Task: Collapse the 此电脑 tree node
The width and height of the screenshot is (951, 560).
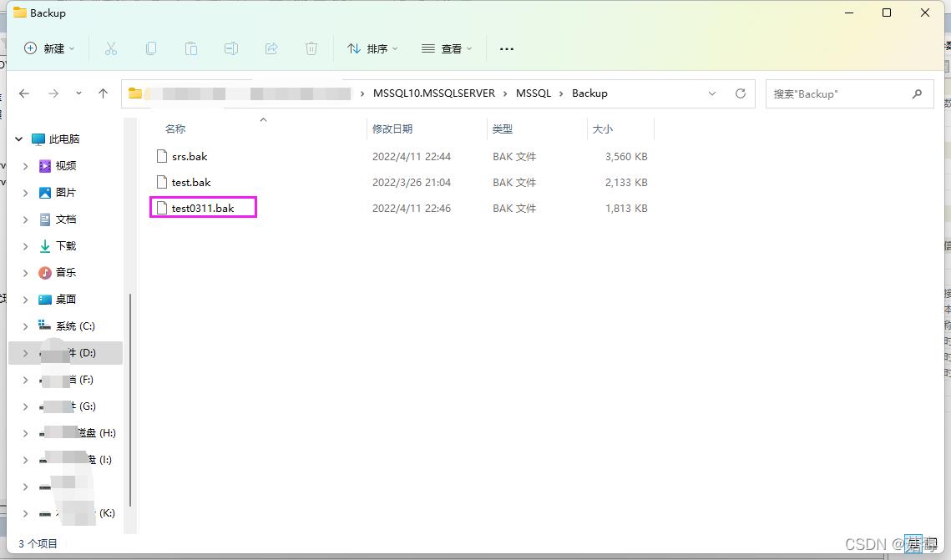Action: click(x=19, y=139)
